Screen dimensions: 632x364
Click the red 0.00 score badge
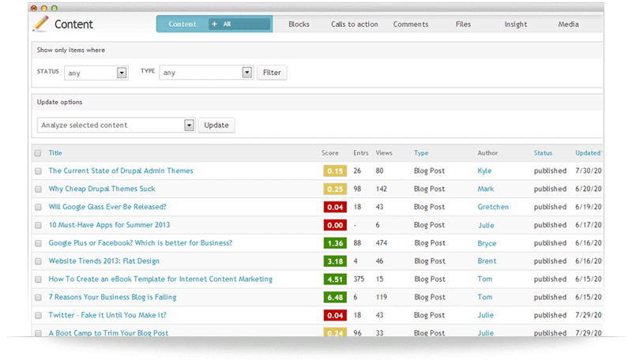click(335, 225)
